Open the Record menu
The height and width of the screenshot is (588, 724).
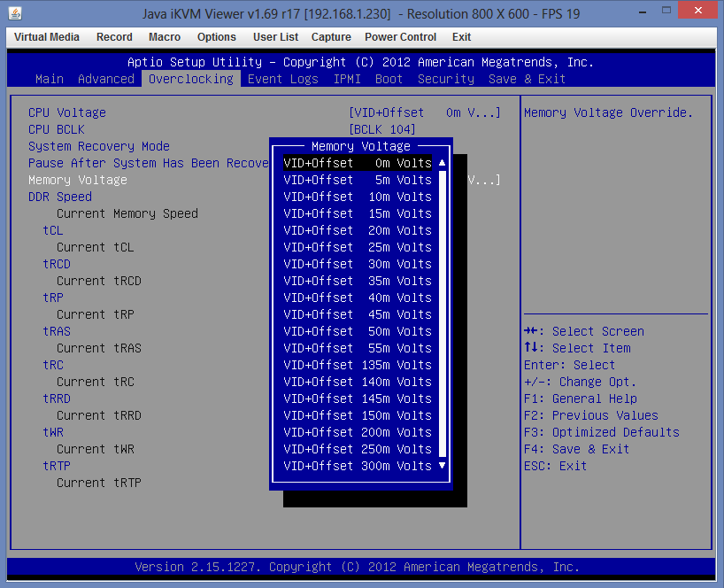pos(114,37)
